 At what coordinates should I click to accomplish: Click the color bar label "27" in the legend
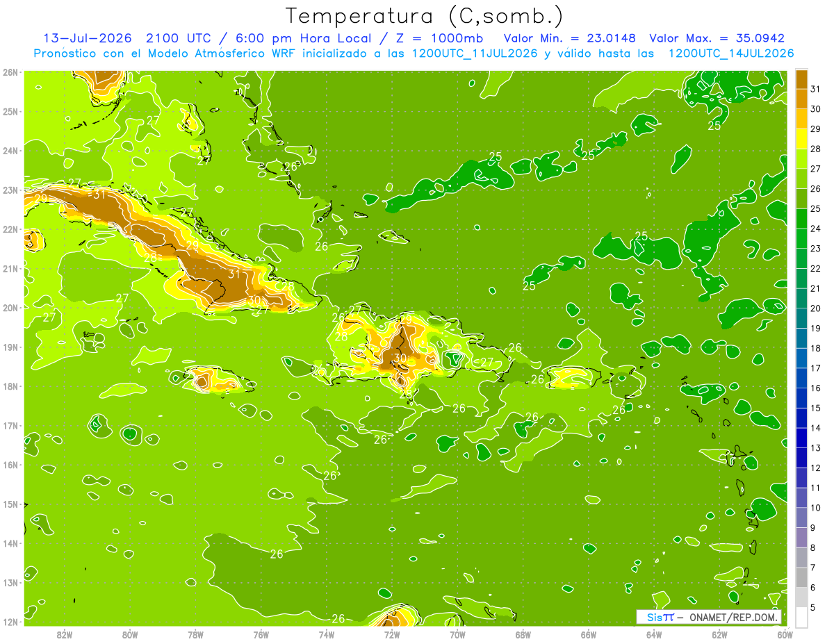[x=816, y=169]
